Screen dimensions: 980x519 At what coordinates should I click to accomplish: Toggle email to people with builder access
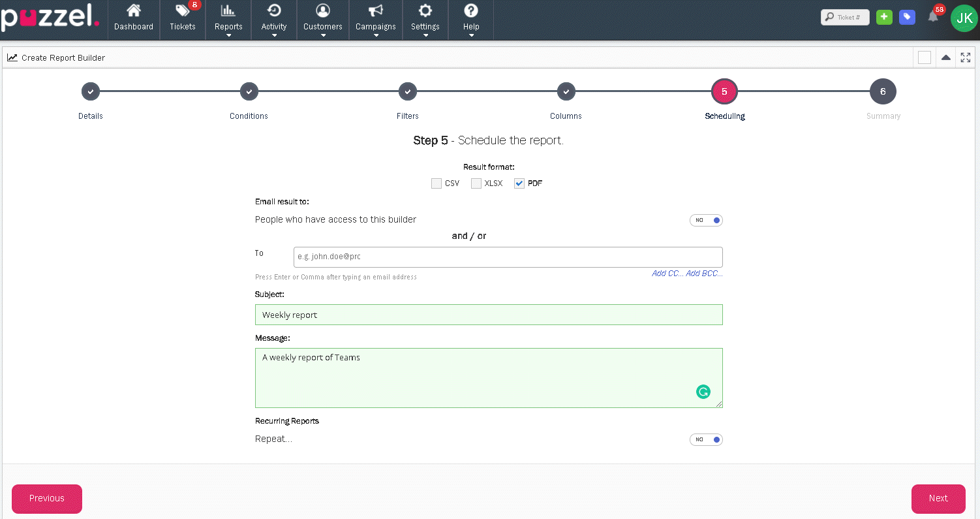tap(706, 220)
